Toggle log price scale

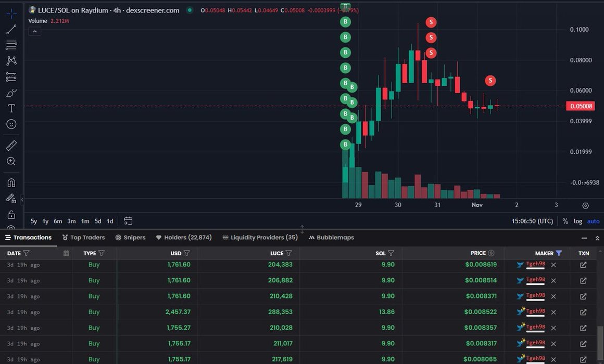(x=578, y=221)
